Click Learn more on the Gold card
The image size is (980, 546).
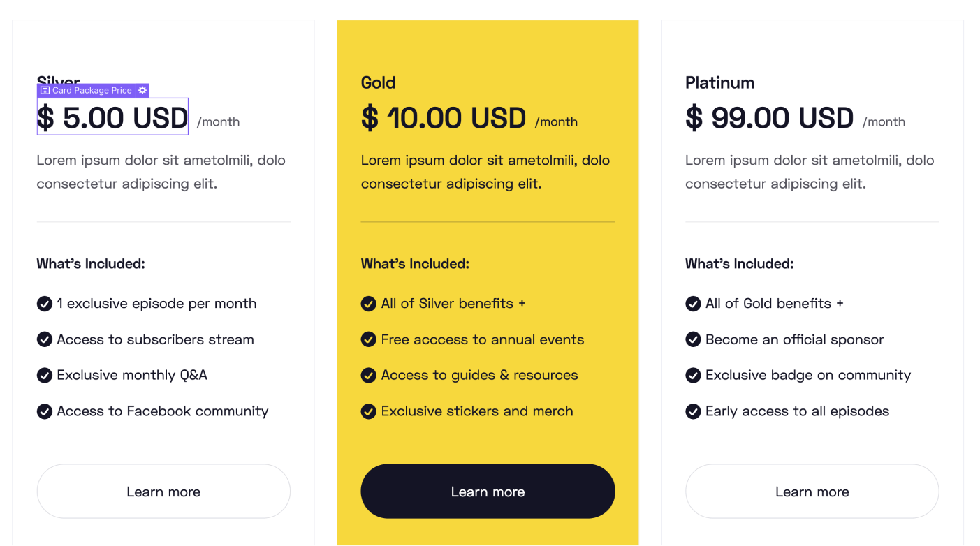[x=488, y=491]
